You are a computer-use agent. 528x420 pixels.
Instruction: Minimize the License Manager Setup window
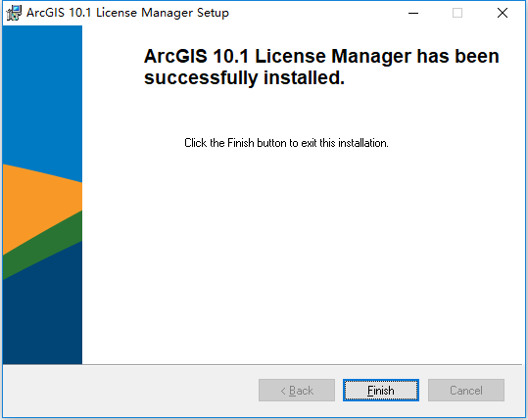click(x=413, y=13)
